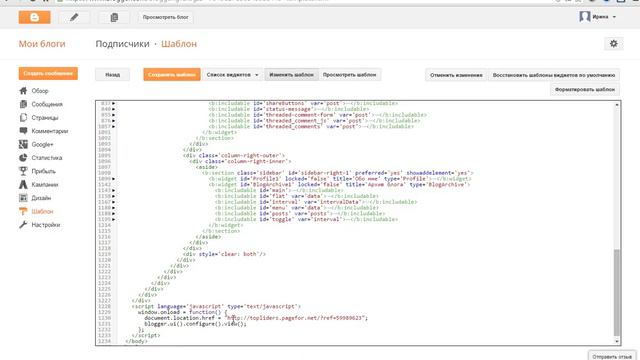Click Восстановить шаблоны виджетов по умолчанию
The image size is (640, 360).
(554, 75)
